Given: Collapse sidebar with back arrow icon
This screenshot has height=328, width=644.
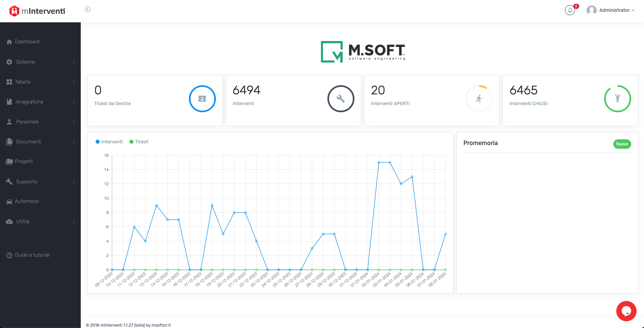Looking at the screenshot, I should (88, 9).
